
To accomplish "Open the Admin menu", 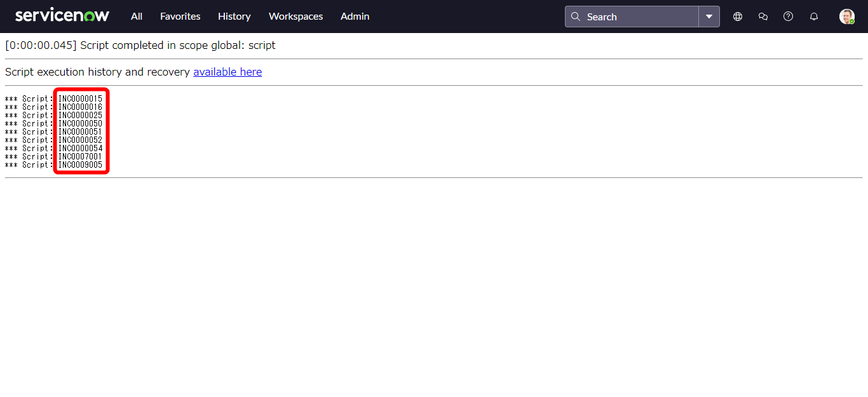I will 355,17.
